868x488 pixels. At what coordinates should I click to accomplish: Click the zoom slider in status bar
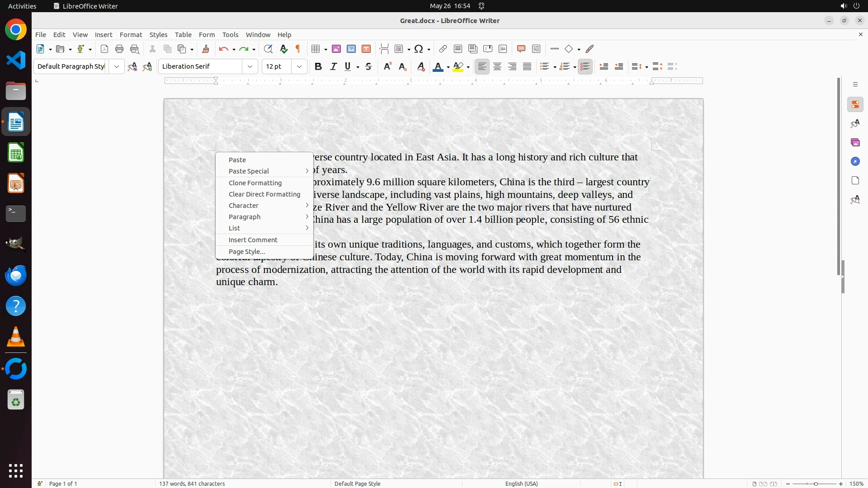pos(815,483)
